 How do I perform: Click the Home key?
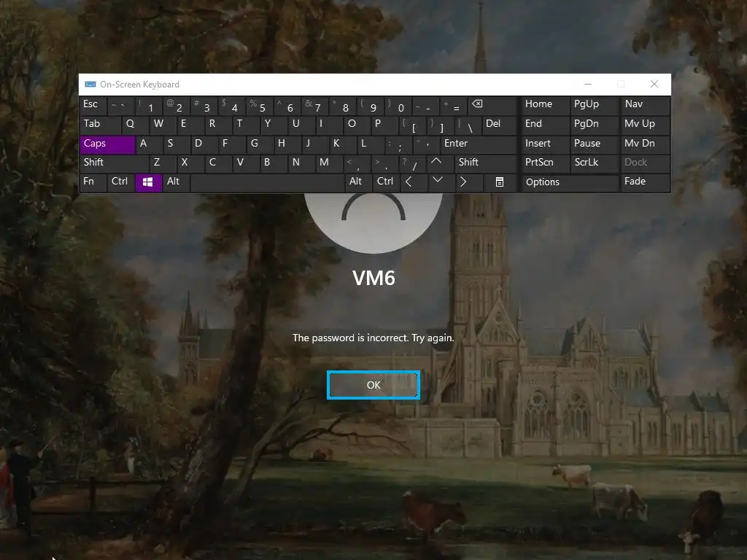tap(545, 106)
